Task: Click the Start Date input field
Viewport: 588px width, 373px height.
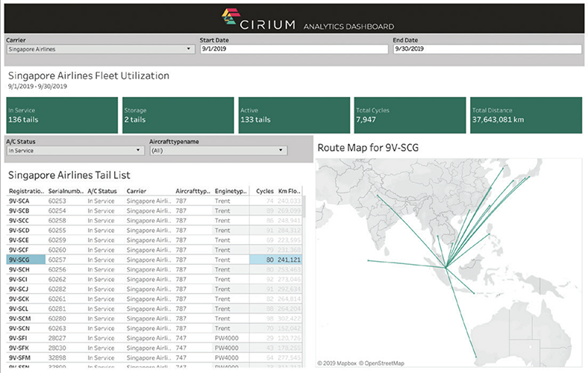Action: click(293, 49)
